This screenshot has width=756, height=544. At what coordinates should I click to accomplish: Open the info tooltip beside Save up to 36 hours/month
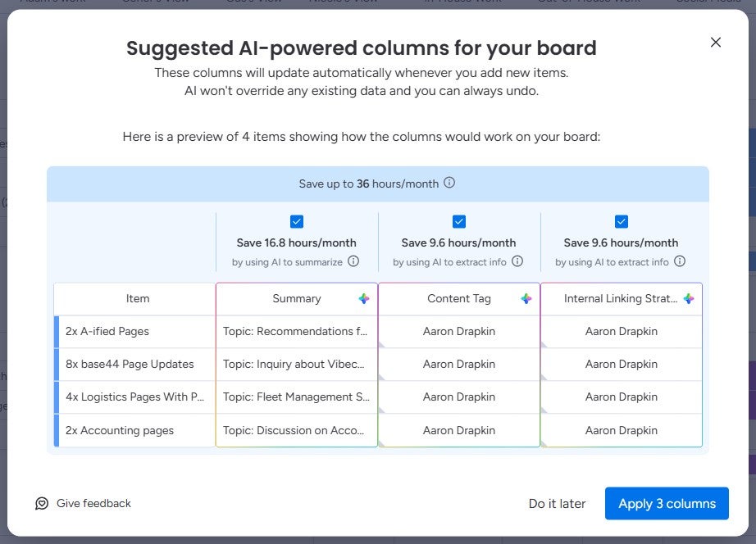coord(449,184)
